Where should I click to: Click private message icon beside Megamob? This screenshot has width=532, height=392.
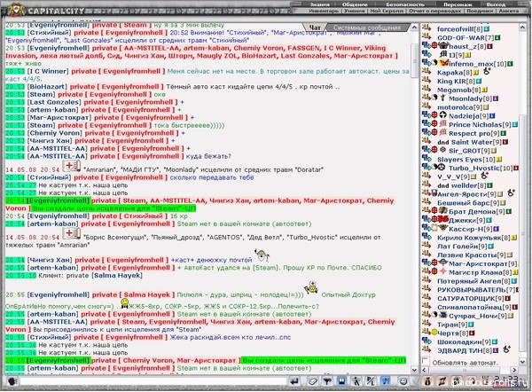click(426, 89)
